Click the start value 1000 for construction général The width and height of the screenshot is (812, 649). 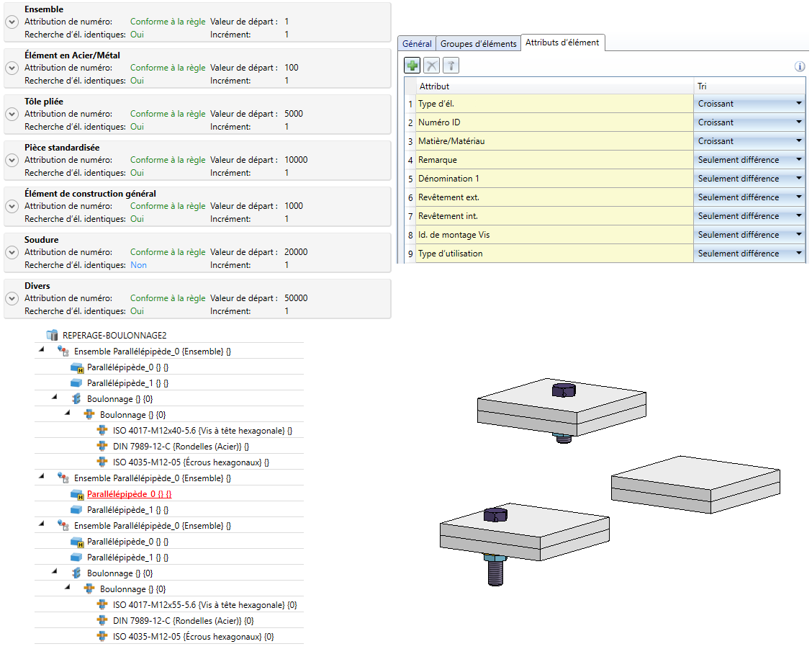(x=294, y=206)
